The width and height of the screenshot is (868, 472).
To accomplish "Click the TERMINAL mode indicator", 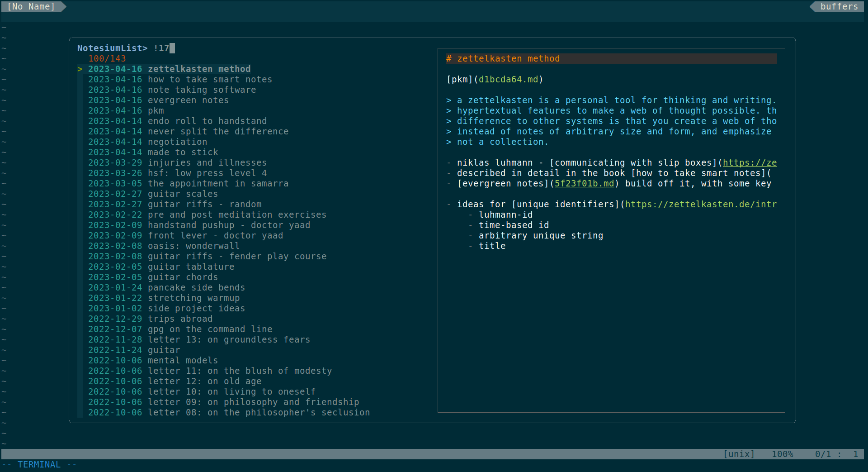I will 39,464.
